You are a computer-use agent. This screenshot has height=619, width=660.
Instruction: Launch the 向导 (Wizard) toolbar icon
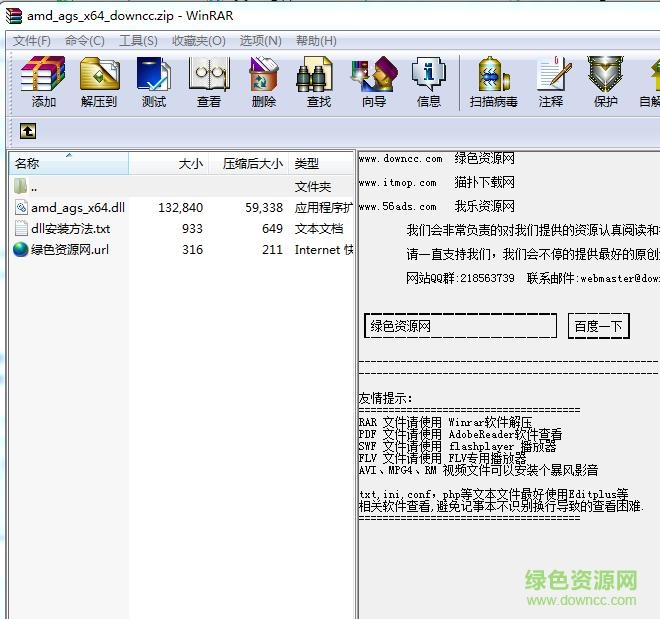point(374,80)
